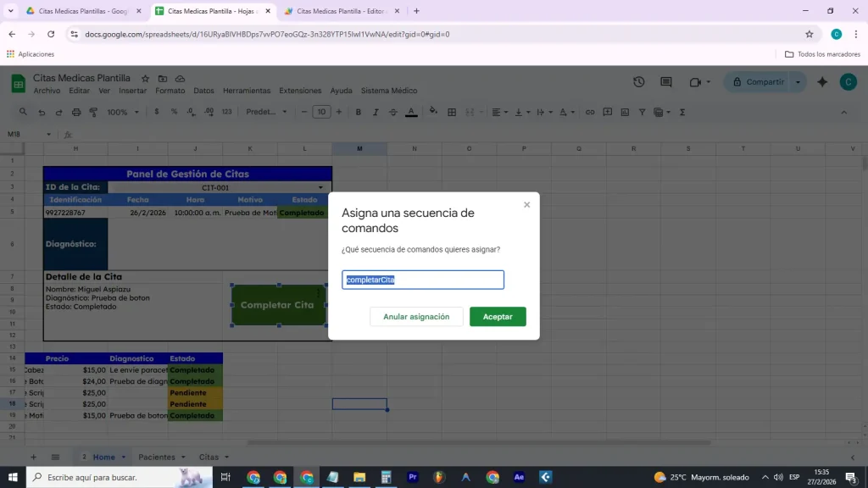Open the zoom 100% dropdown
Image resolution: width=868 pixels, height=488 pixels.
[123, 112]
